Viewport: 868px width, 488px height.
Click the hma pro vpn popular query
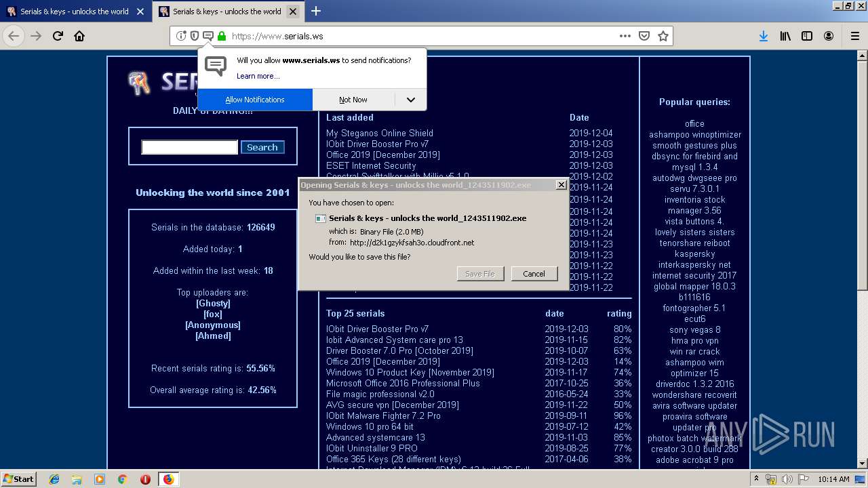point(695,340)
